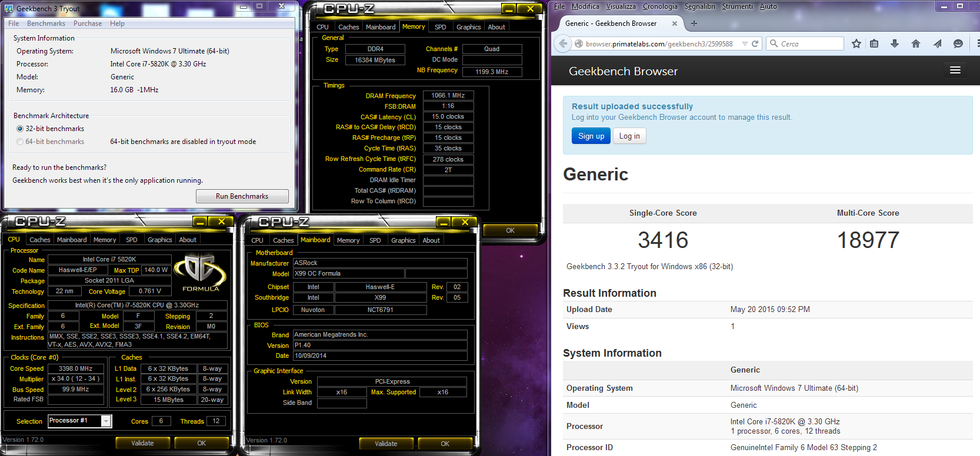Image resolution: width=980 pixels, height=456 pixels.
Task: Click the Single-Core Score 3416
Action: click(663, 240)
